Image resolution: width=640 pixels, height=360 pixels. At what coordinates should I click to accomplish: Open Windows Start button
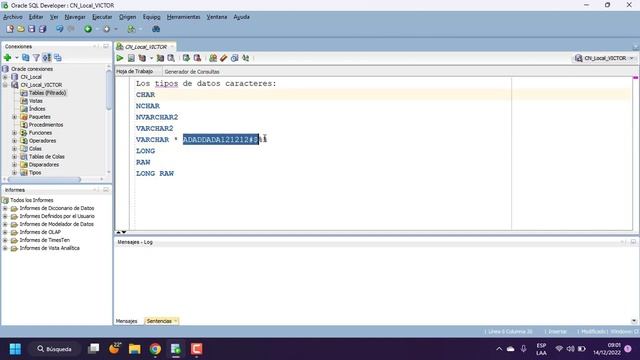tap(16, 349)
